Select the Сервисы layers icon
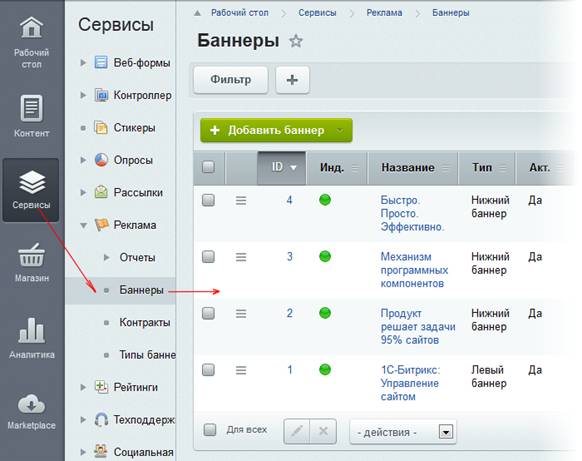This screenshot has width=582, height=461. (x=31, y=183)
